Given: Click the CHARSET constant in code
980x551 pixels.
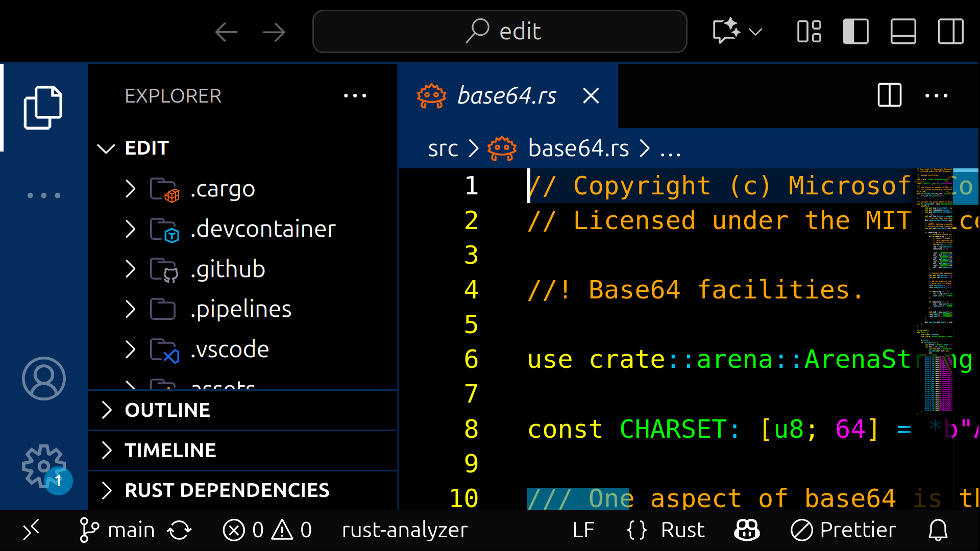Looking at the screenshot, I should tap(673, 429).
